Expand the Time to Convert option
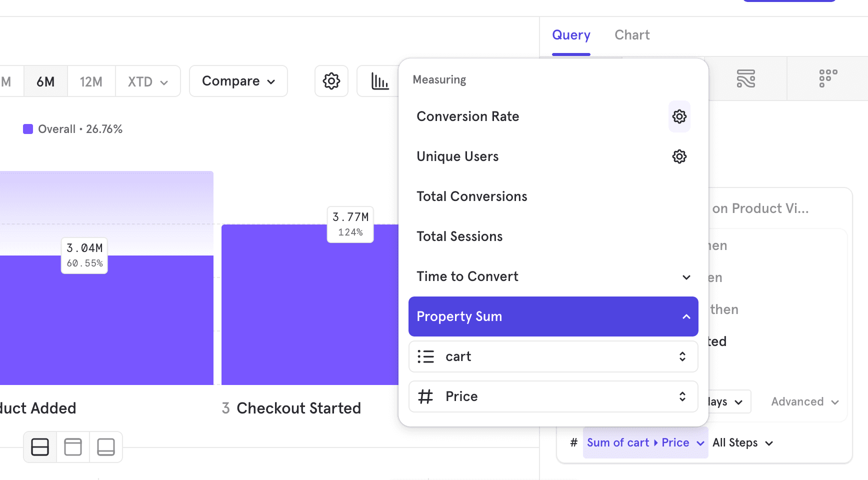Screen dimensions: 868x480 (686, 277)
